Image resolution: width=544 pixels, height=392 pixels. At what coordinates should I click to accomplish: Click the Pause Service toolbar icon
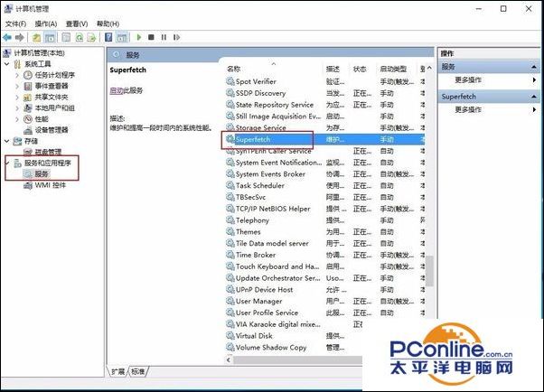pyautogui.click(x=164, y=37)
